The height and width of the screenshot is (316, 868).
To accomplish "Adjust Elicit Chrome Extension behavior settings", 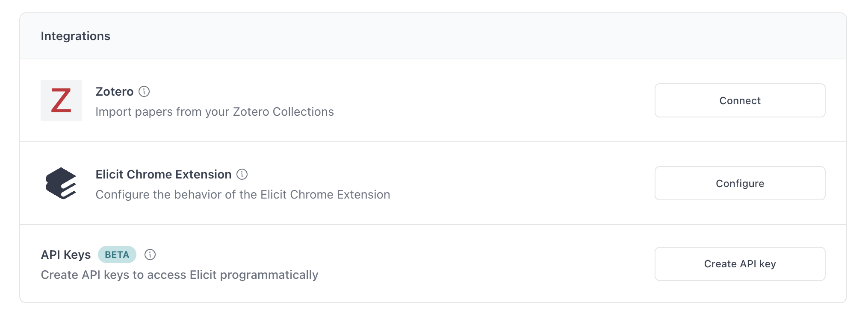I will point(740,183).
